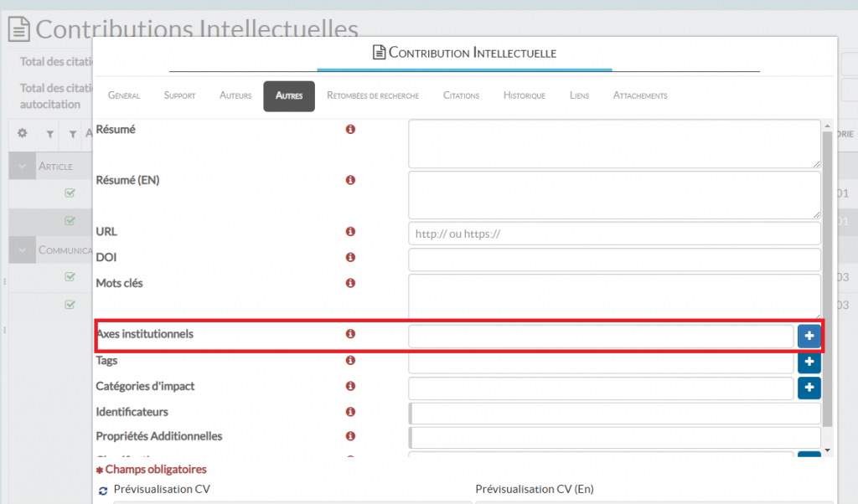Show info icon for Résumé field
This screenshot has height=504, width=858.
[x=350, y=130]
